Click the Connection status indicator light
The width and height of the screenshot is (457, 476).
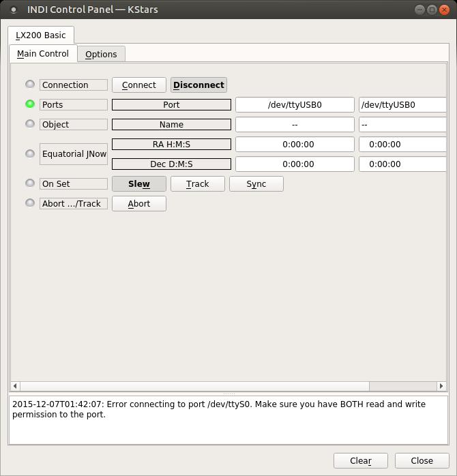tap(30, 84)
